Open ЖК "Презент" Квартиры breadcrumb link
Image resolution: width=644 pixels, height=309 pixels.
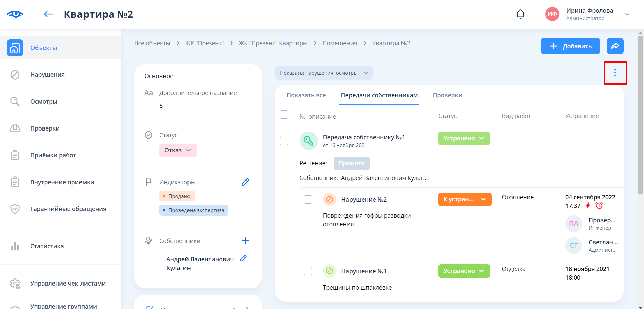(x=273, y=43)
